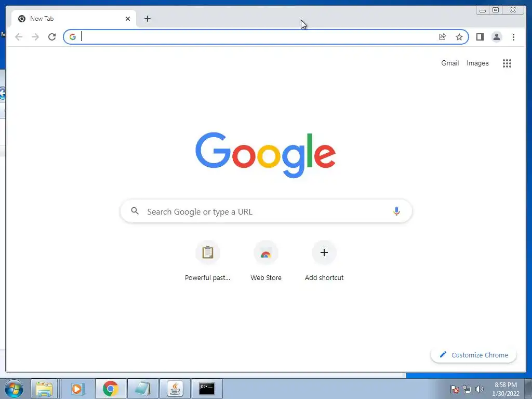Launch Windows Media Player from taskbar

[x=77, y=389]
